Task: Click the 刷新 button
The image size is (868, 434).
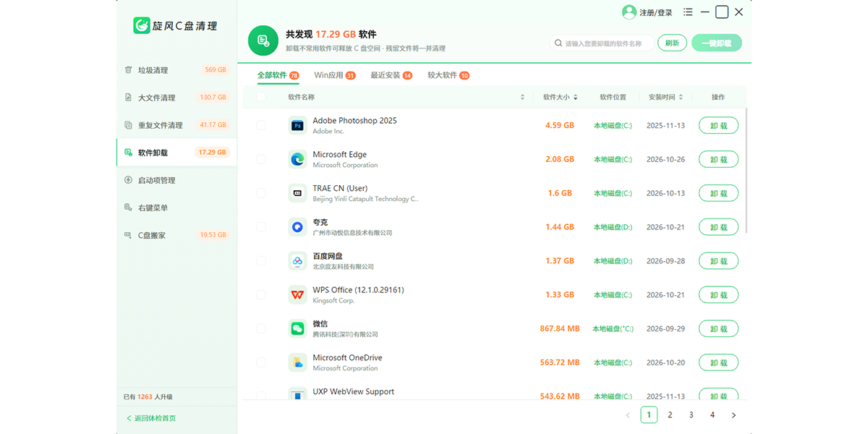Action: pyautogui.click(x=672, y=43)
